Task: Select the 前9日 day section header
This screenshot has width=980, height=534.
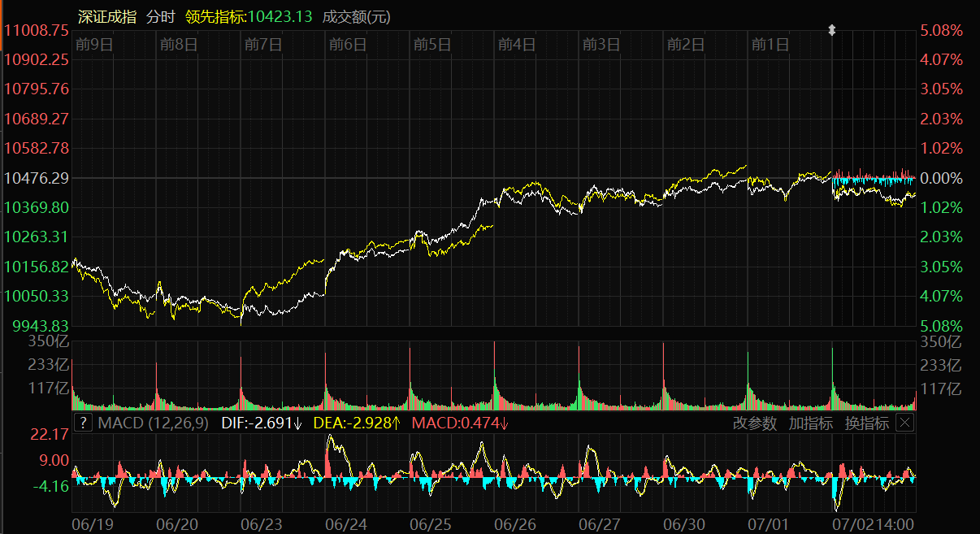Action: [x=93, y=45]
